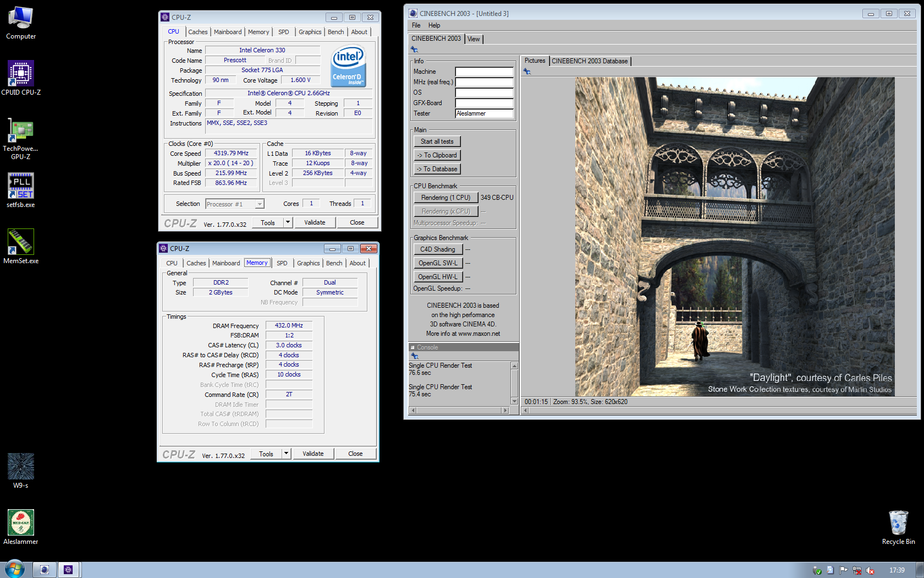Click the Show Desktop strip beside the clock
Image resolution: width=924 pixels, height=578 pixels.
(920, 570)
